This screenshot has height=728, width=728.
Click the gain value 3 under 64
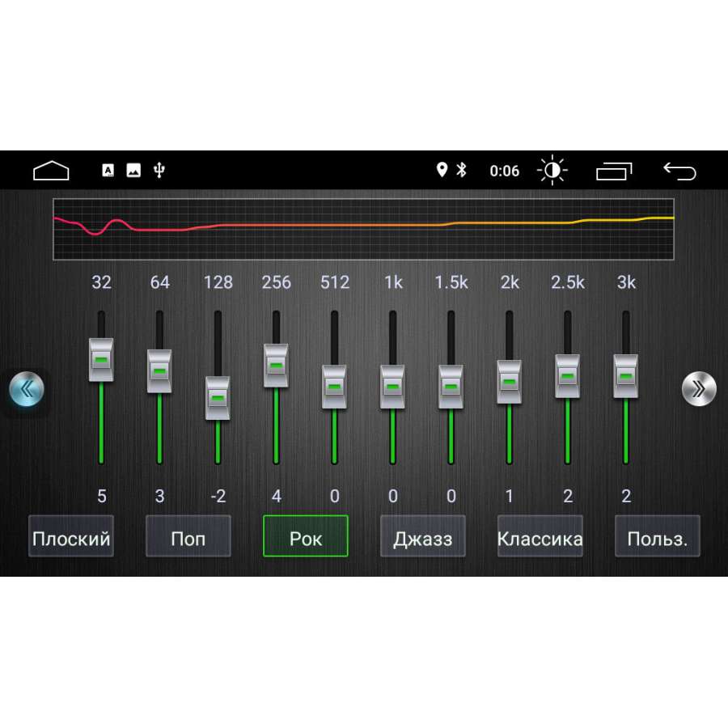[159, 497]
